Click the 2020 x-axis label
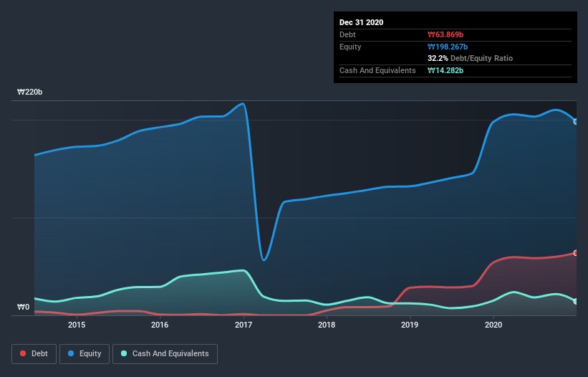 493,325
